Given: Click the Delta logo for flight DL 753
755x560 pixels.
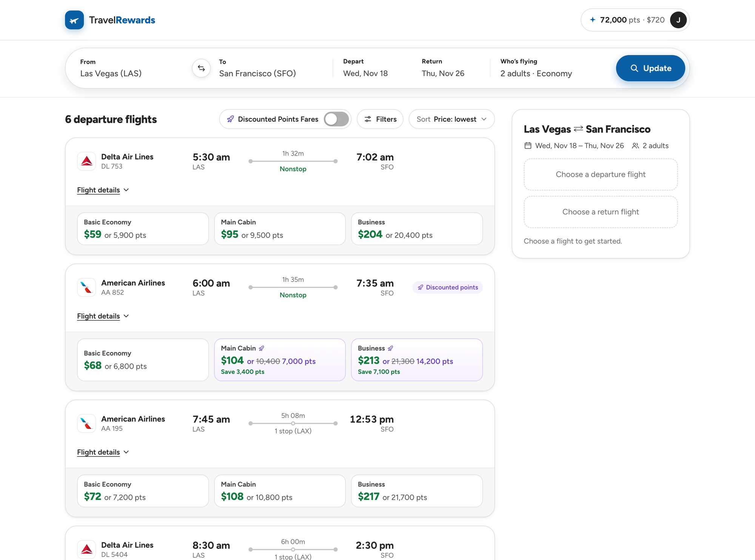Looking at the screenshot, I should tap(86, 161).
